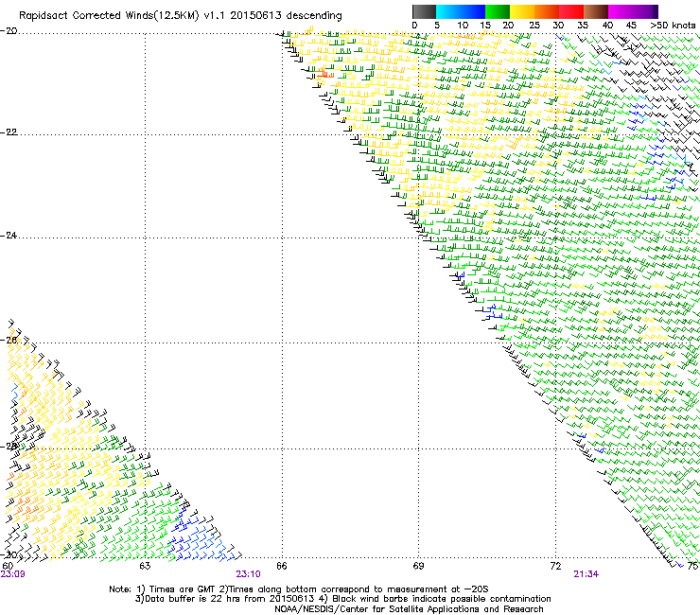Click the '72' longitude axis label
The image size is (700, 615).
555,566
